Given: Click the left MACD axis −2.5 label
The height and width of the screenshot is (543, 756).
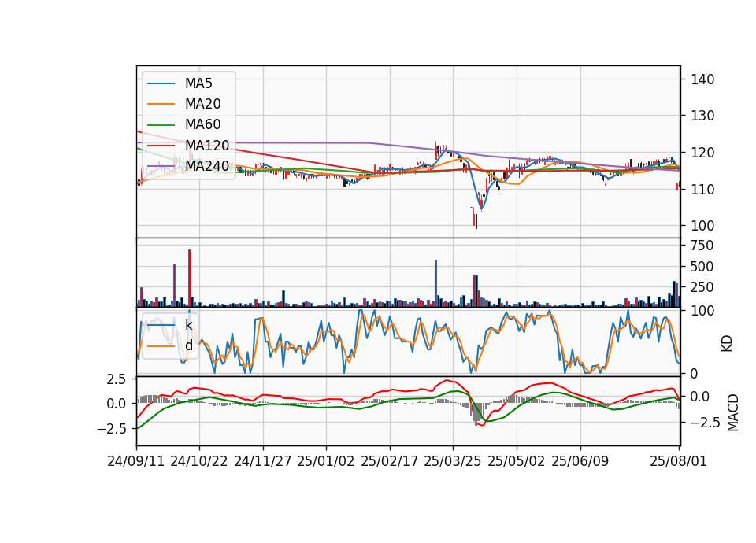Looking at the screenshot, I should tap(111, 429).
